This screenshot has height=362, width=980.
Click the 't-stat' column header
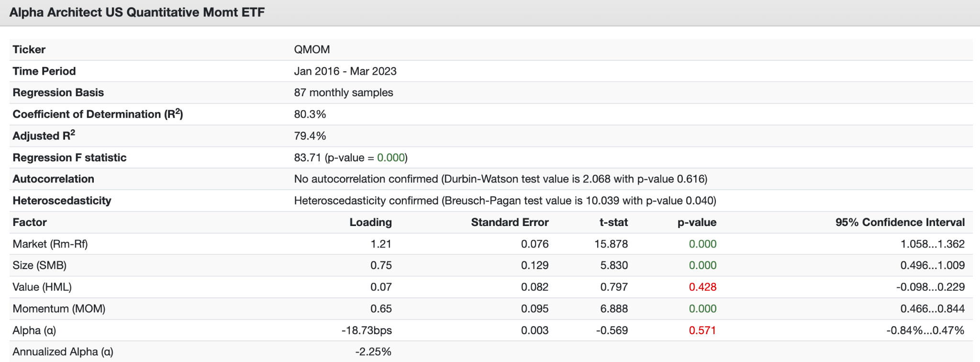point(613,222)
